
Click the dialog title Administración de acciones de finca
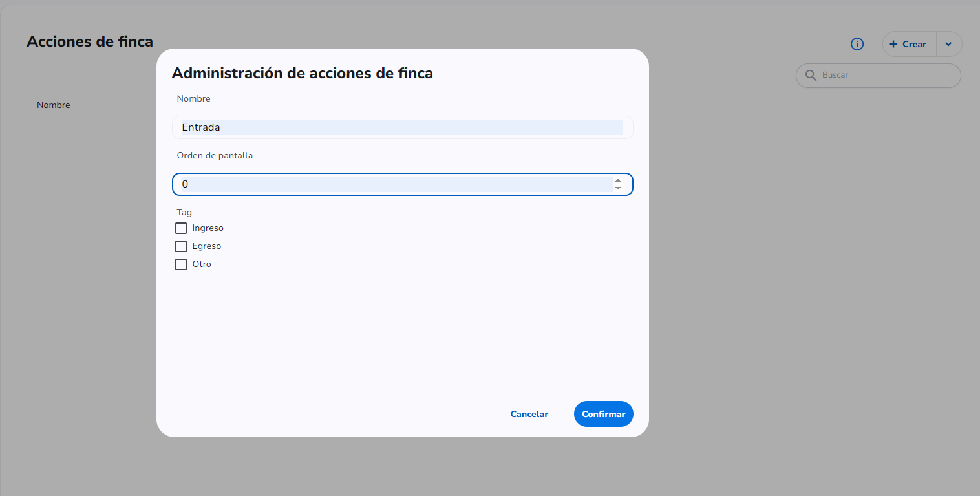[x=303, y=73]
